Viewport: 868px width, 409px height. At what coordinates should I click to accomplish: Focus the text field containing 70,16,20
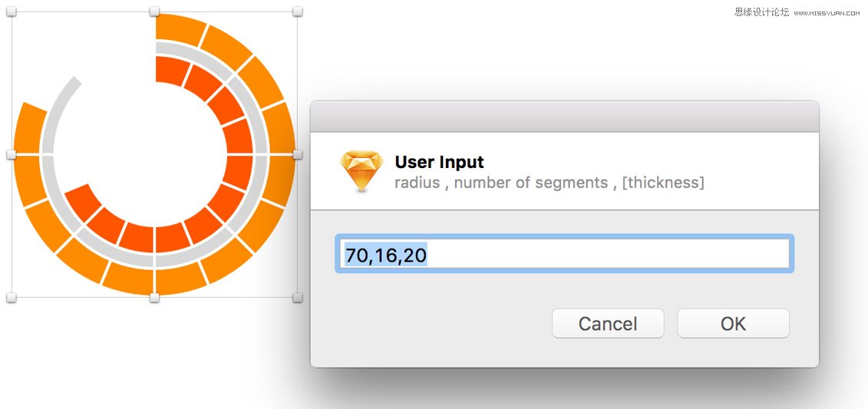click(x=564, y=255)
